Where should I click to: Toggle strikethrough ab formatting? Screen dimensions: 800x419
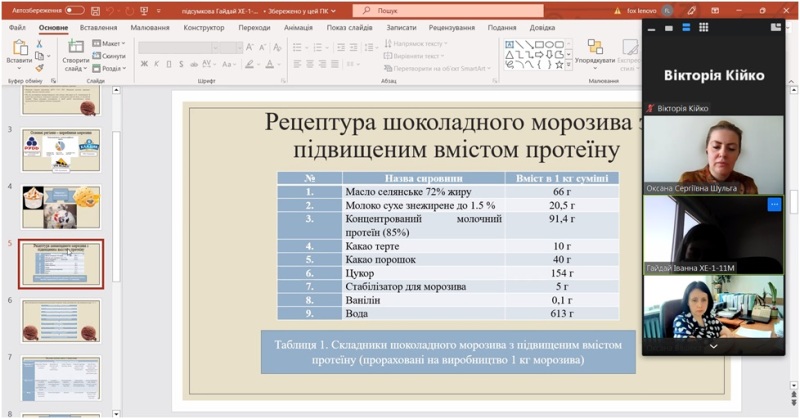click(193, 64)
